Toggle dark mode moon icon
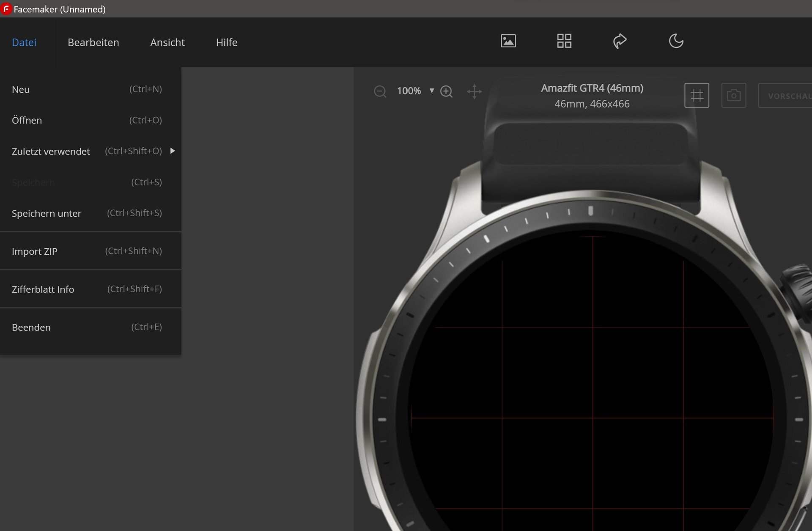 point(676,41)
